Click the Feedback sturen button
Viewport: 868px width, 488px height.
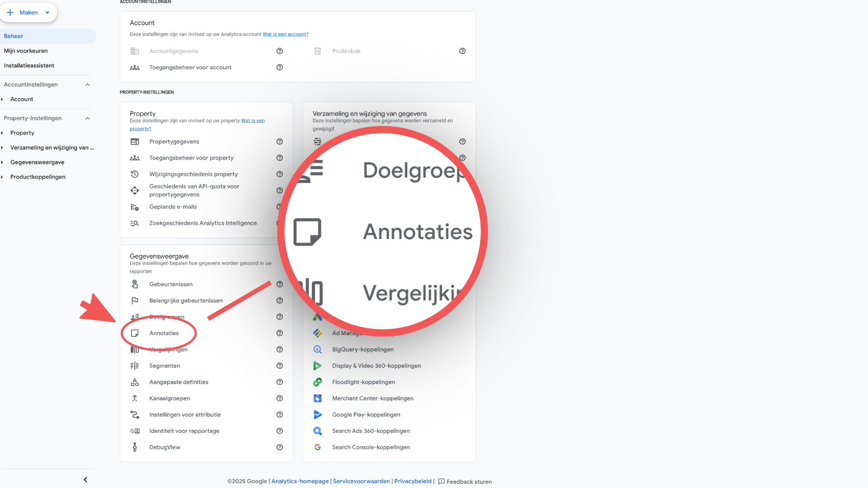pos(465,482)
